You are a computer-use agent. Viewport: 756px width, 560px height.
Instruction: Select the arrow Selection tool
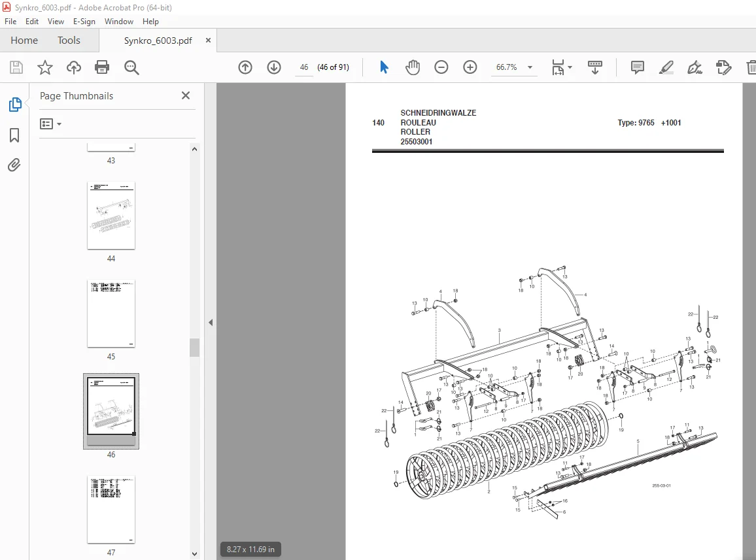click(x=384, y=67)
